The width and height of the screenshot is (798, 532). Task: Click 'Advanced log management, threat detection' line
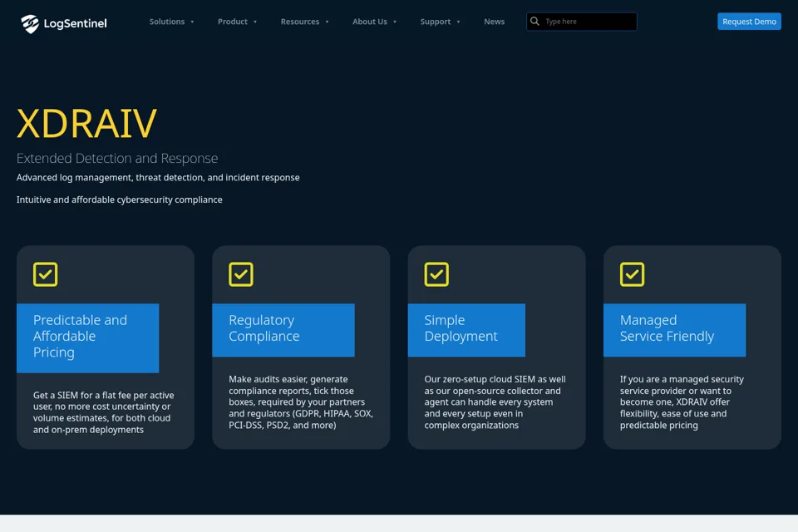[158, 178]
